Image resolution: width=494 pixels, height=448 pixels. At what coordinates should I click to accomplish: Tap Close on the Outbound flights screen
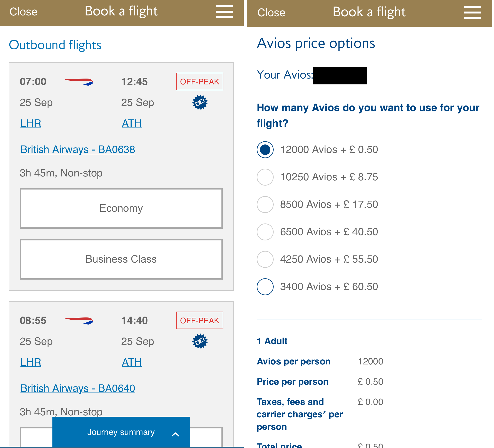(x=23, y=12)
